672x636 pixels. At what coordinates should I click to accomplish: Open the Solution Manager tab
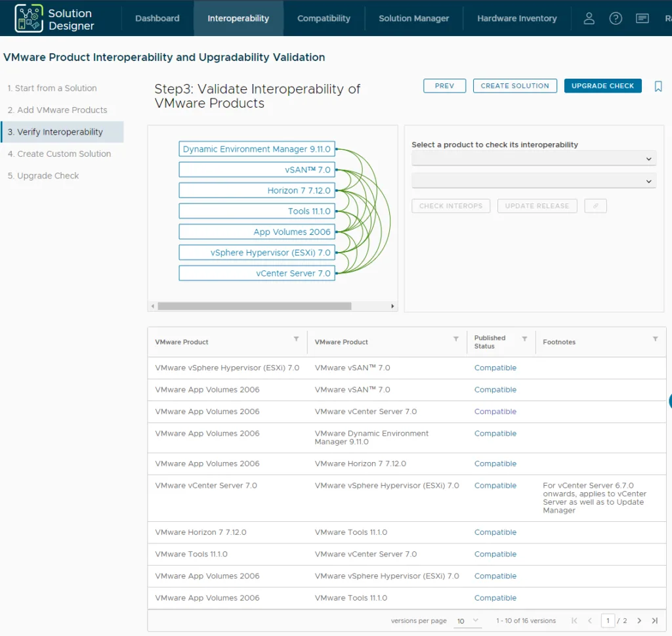(x=413, y=18)
